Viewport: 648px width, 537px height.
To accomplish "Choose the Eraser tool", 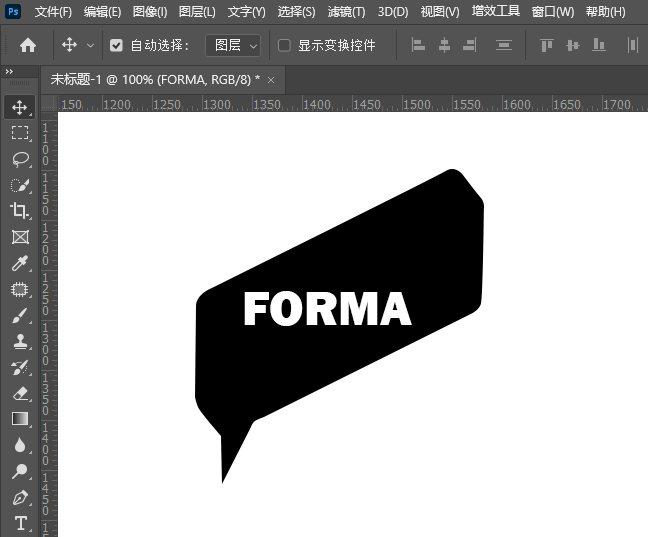I will [x=20, y=393].
